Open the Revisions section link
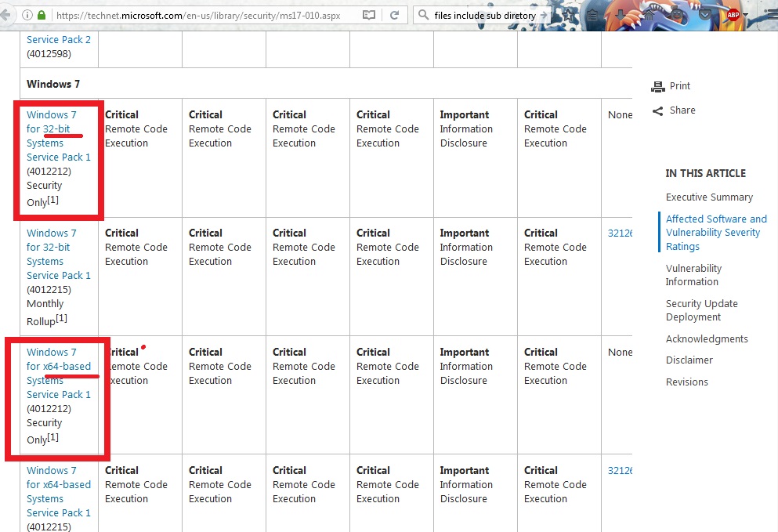 point(686,382)
